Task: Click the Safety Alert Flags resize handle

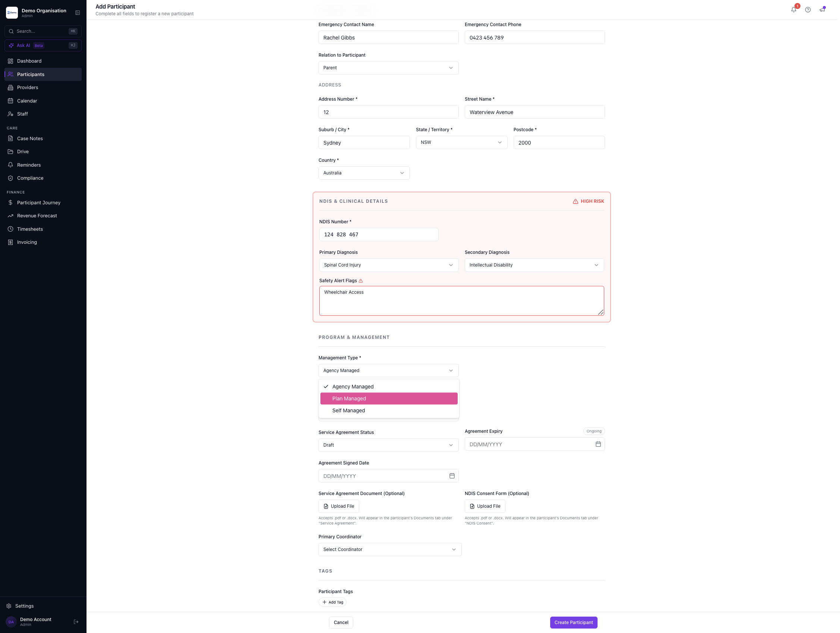Action: tap(601, 312)
